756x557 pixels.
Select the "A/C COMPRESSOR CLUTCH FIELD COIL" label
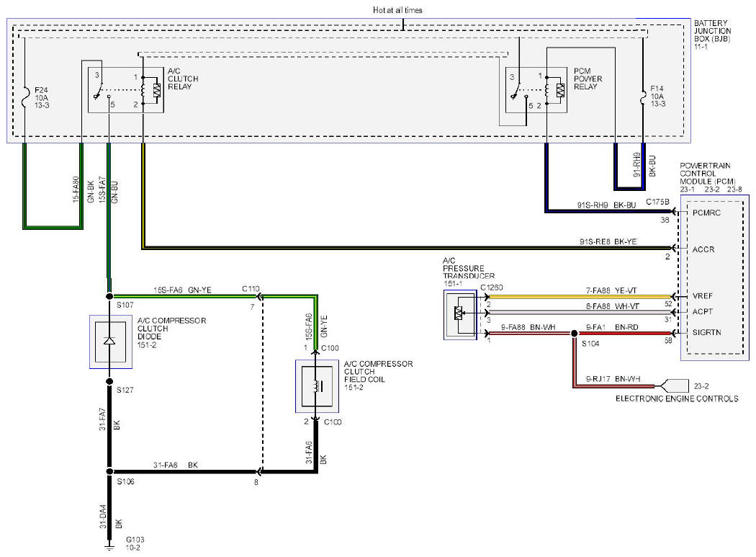(379, 372)
